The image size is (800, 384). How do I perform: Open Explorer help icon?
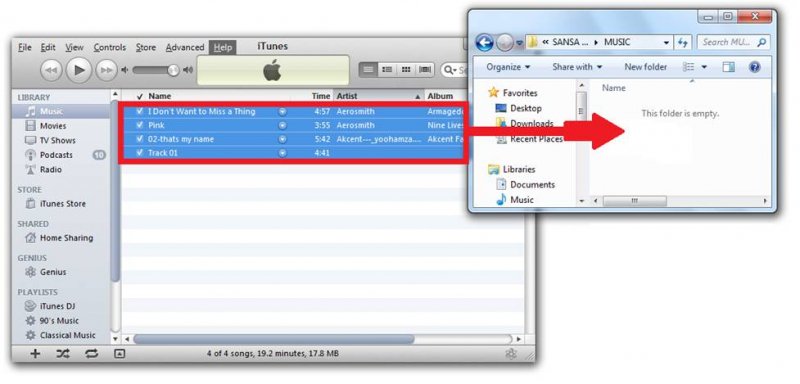755,67
